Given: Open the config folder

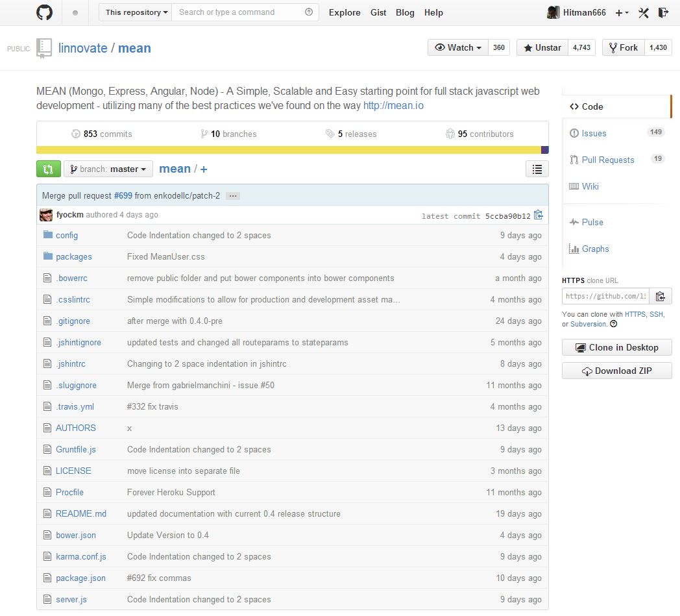Looking at the screenshot, I should point(67,235).
